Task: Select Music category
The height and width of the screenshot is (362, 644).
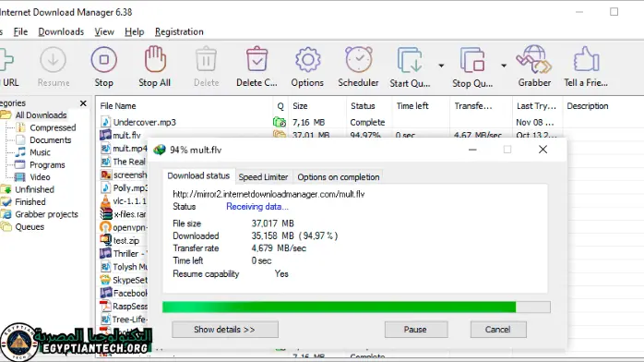Action: pyautogui.click(x=40, y=152)
